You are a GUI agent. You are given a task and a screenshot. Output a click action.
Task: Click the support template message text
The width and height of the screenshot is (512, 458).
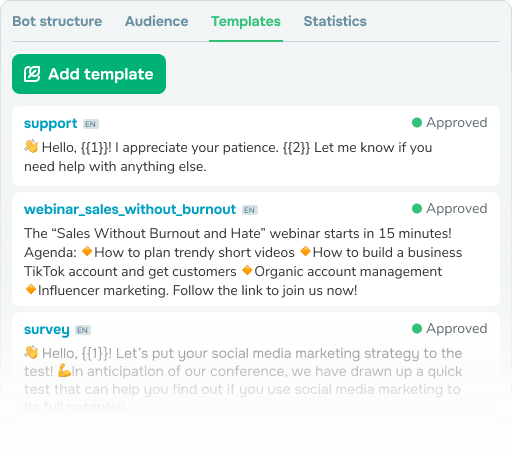tap(228, 157)
